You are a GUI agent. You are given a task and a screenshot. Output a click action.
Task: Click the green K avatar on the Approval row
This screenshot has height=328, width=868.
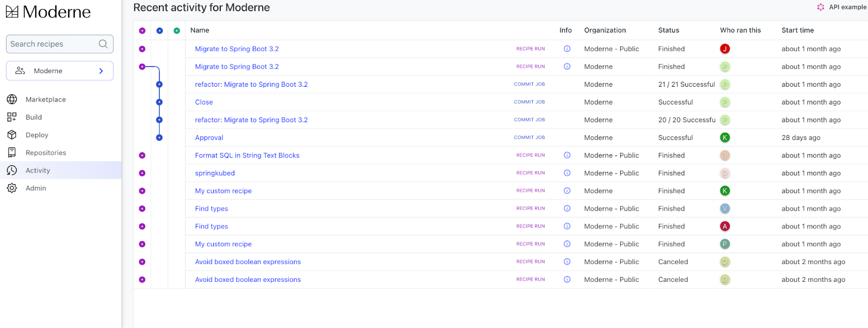pos(725,138)
